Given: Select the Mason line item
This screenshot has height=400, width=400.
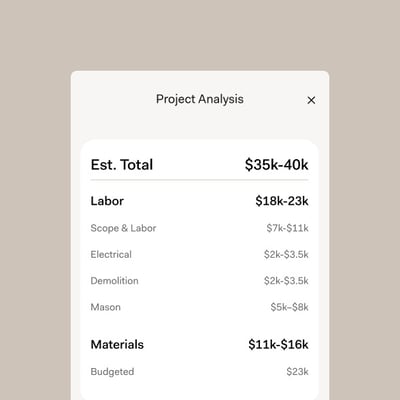Looking at the screenshot, I should coord(105,307).
